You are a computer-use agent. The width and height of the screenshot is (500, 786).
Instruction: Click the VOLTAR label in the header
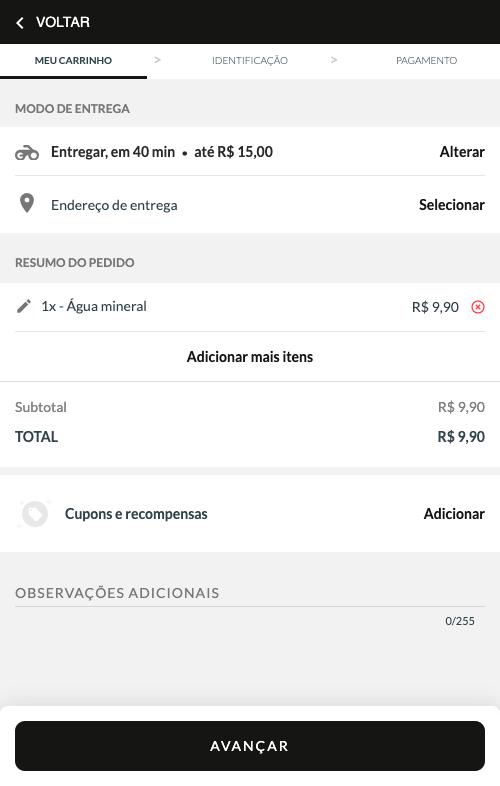coord(63,23)
